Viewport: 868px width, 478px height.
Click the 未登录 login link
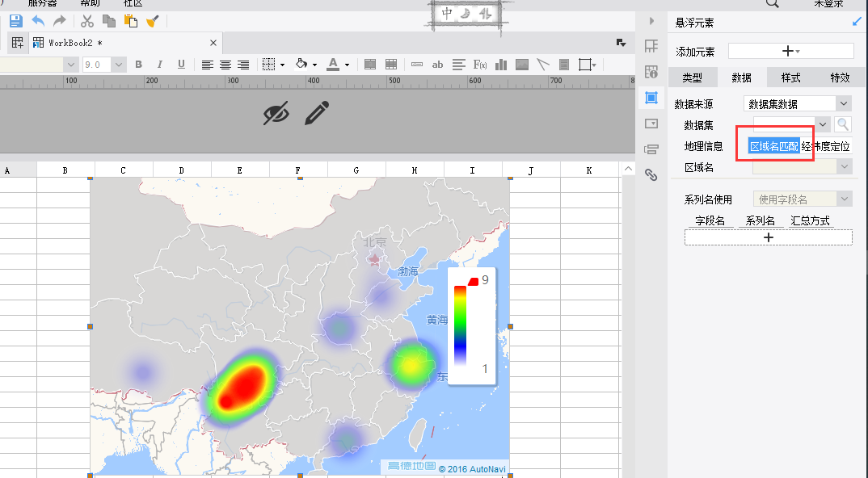point(828,3)
